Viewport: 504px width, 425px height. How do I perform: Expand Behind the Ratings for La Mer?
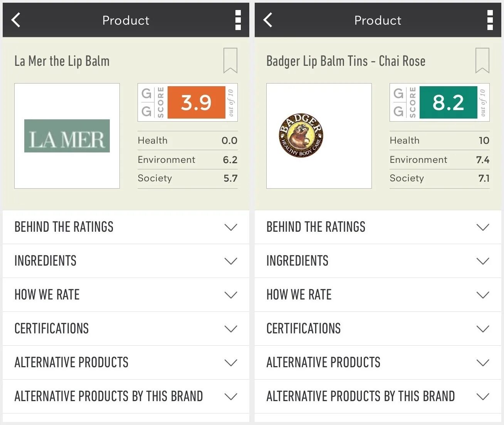pyautogui.click(x=126, y=227)
